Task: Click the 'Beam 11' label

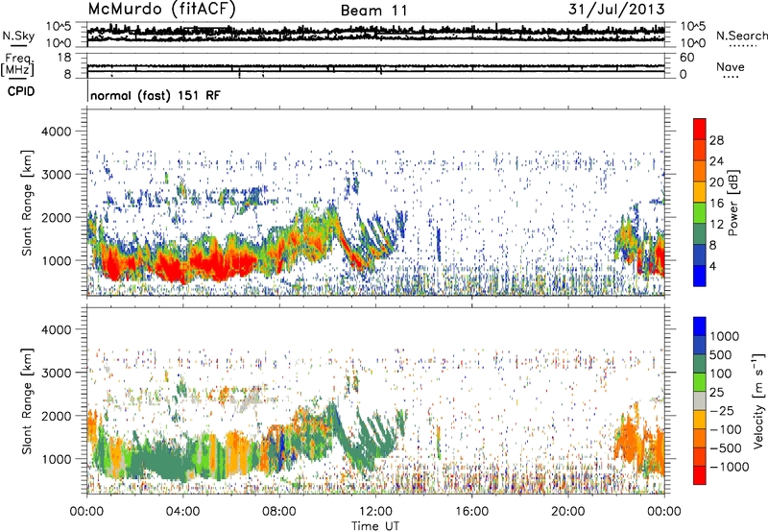Action: click(x=374, y=11)
